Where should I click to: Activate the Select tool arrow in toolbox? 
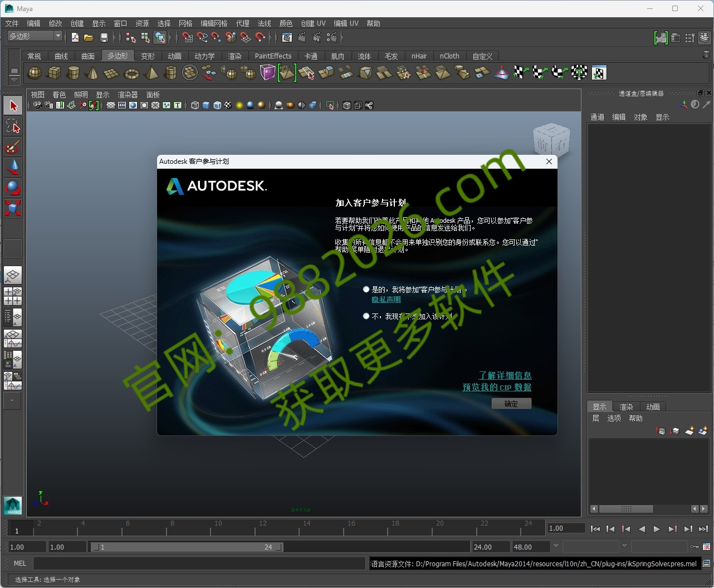[13, 106]
